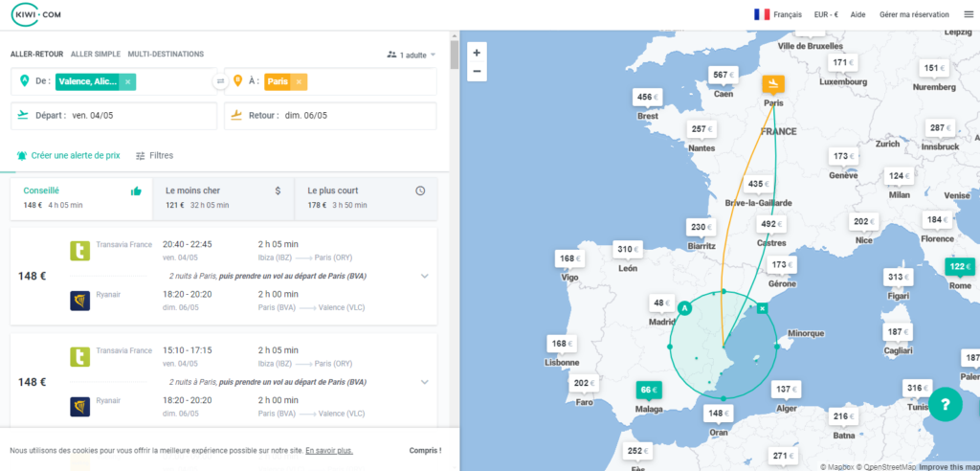This screenshot has height=471, width=980.
Task: Select the 148 € Oran price marker
Action: 718,413
